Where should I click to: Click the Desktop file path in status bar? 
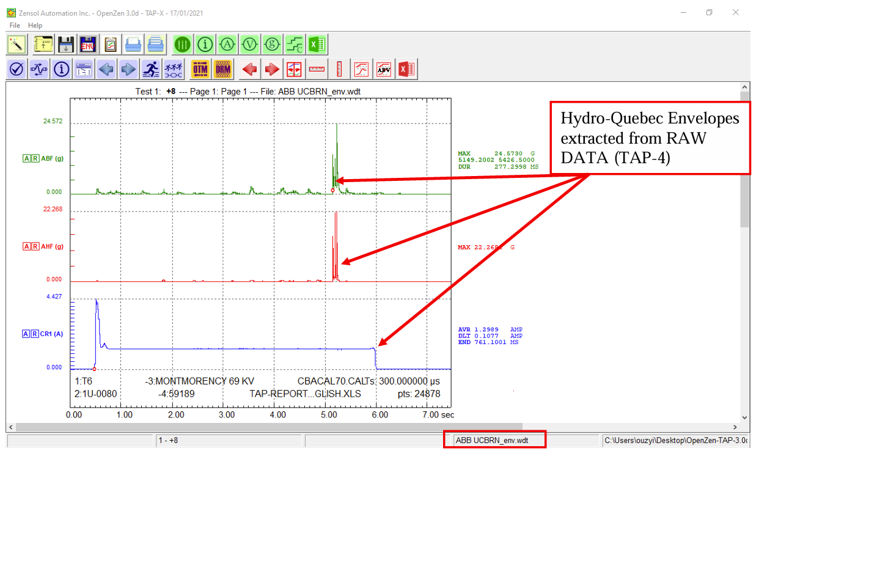pos(676,441)
